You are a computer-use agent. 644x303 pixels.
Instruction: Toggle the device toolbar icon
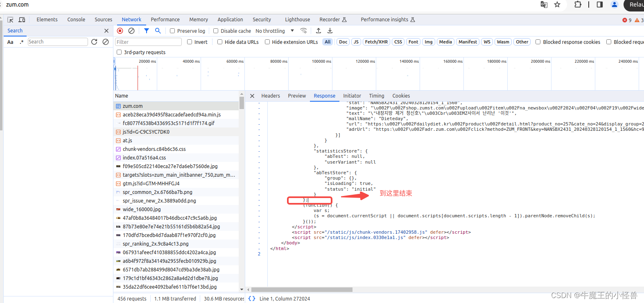tap(22, 20)
